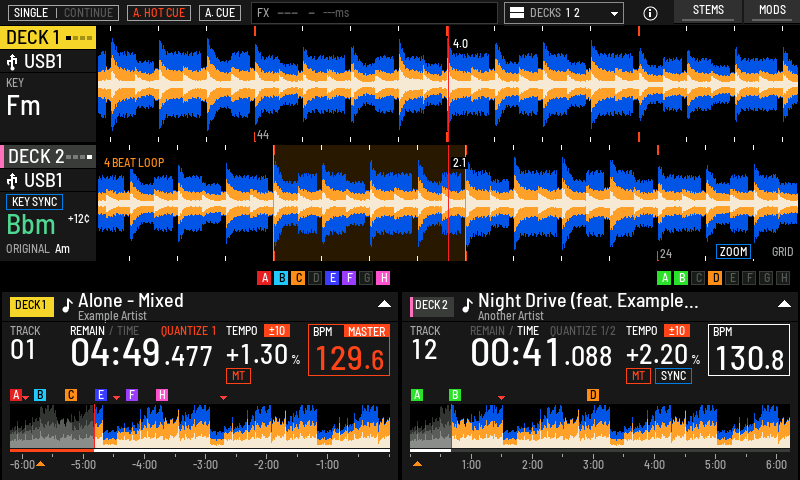Jump to cue D marker on Deck 2 overview

(x=592, y=395)
